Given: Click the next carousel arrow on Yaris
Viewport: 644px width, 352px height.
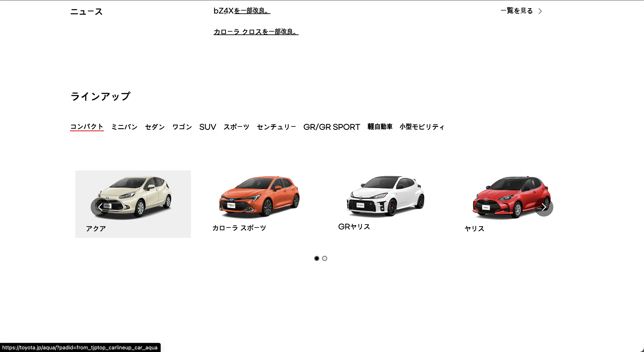Looking at the screenshot, I should [x=544, y=207].
